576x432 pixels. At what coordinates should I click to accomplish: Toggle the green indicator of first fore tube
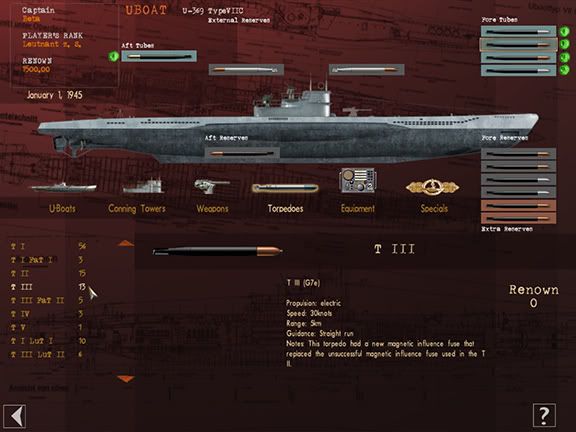(x=564, y=32)
